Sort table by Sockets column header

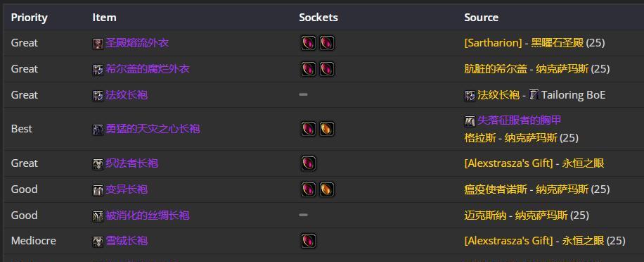click(318, 18)
